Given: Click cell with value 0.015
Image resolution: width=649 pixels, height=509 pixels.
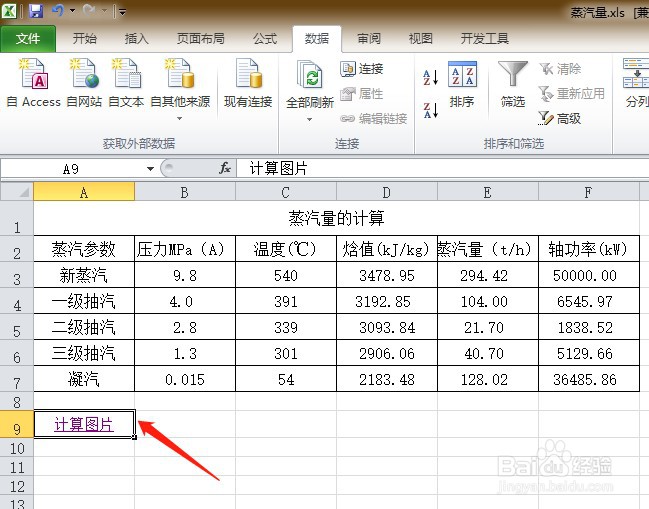Looking at the screenshot, I should tap(185, 379).
